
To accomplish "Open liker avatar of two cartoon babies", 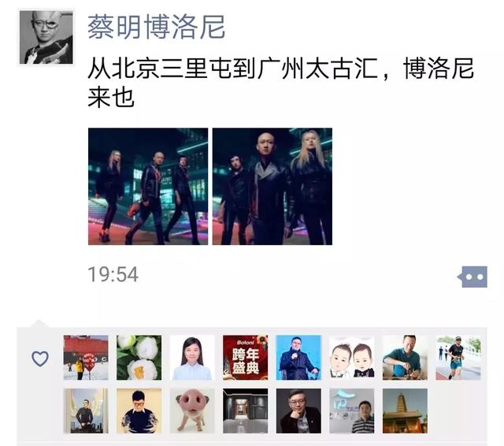I will pos(352,358).
